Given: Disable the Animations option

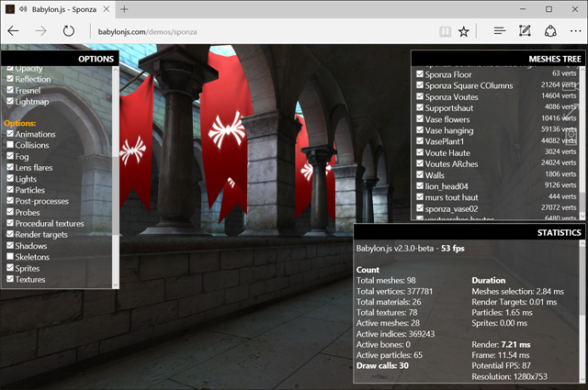Looking at the screenshot, I should pos(10,134).
